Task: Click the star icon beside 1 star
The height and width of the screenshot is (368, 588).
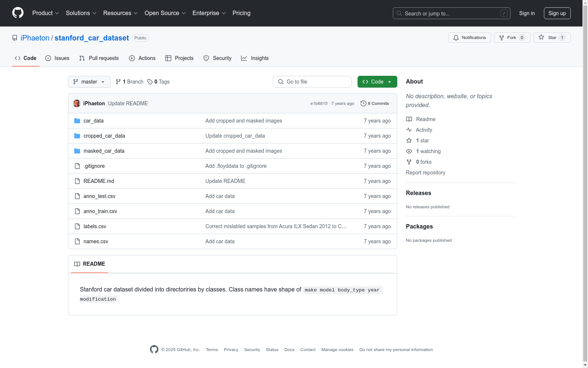Action: [x=409, y=141]
